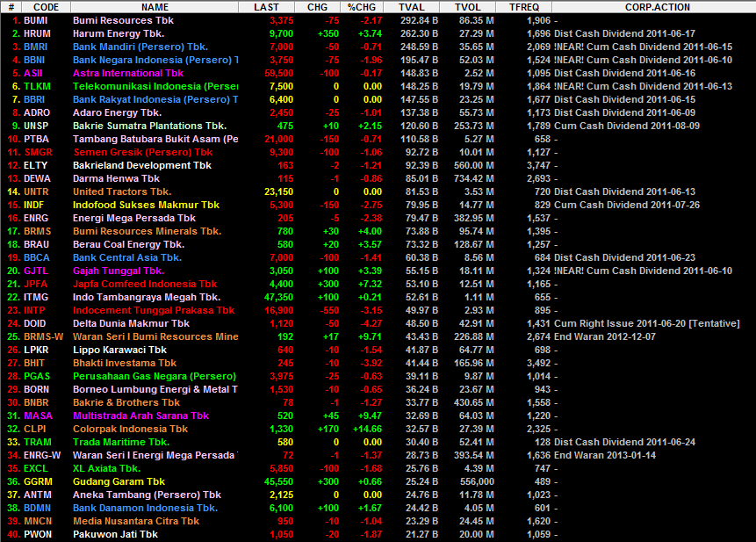Select the BRMS stock code
This screenshot has height=542, width=756.
coord(38,231)
